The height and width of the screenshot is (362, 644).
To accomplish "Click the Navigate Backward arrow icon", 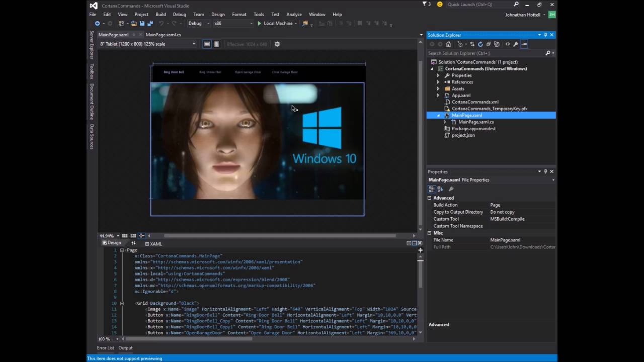I will (97, 23).
